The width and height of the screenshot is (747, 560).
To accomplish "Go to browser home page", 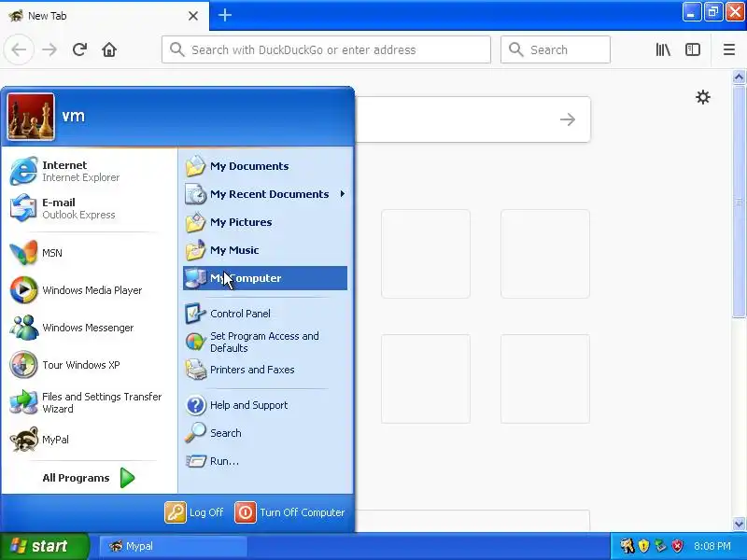I will click(109, 49).
